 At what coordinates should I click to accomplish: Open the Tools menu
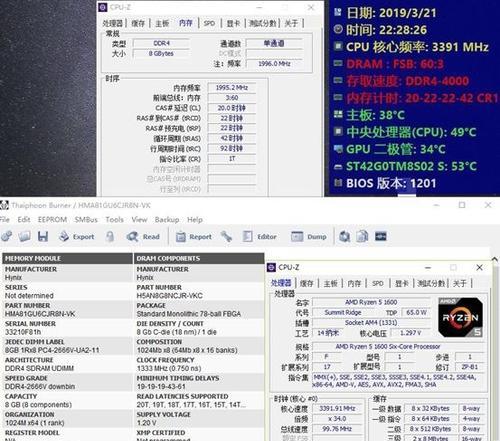[114, 220]
